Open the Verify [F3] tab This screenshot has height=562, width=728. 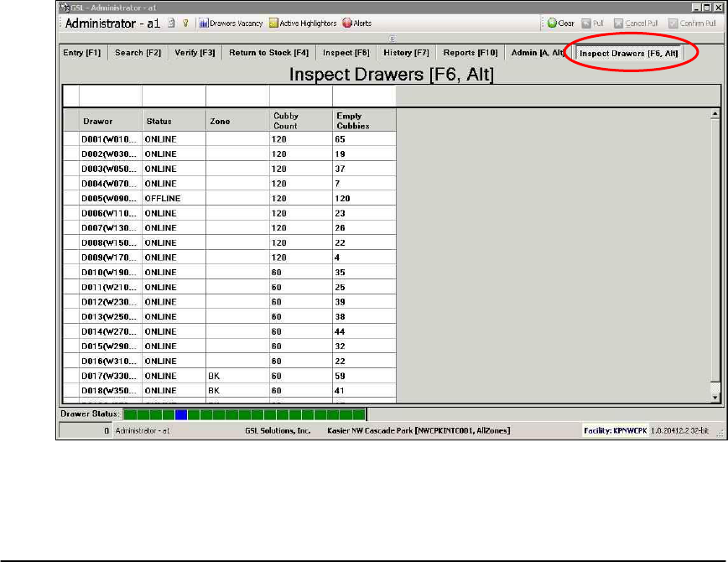tap(195, 53)
